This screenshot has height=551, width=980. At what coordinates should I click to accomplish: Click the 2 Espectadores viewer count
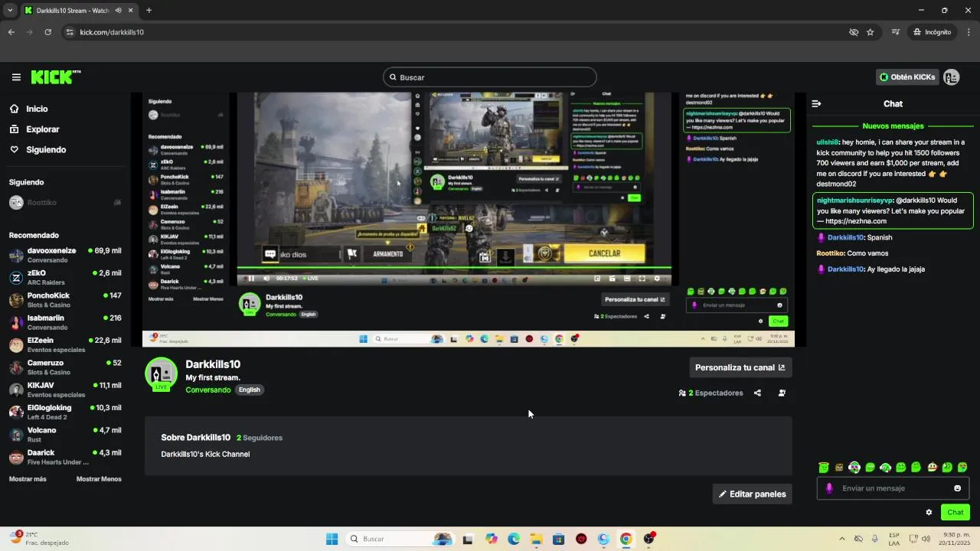point(711,393)
